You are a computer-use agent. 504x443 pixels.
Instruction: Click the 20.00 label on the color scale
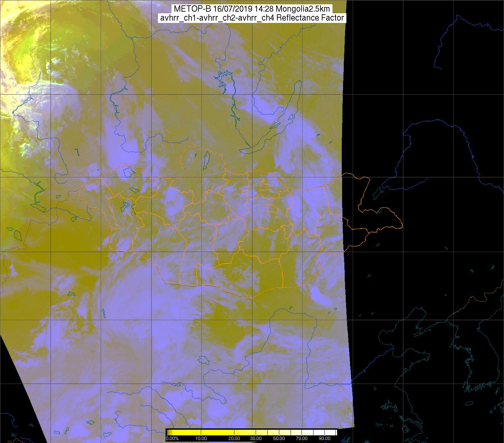pyautogui.click(x=234, y=438)
